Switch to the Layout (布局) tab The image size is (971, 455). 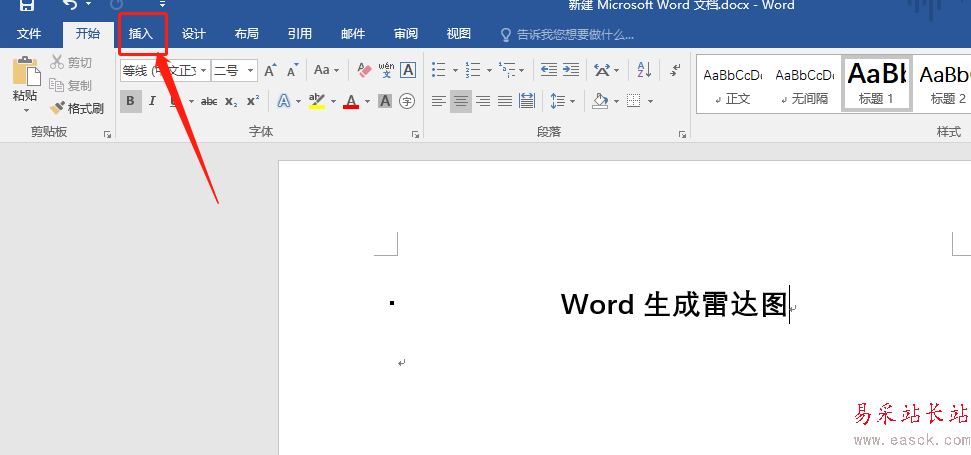click(x=246, y=34)
